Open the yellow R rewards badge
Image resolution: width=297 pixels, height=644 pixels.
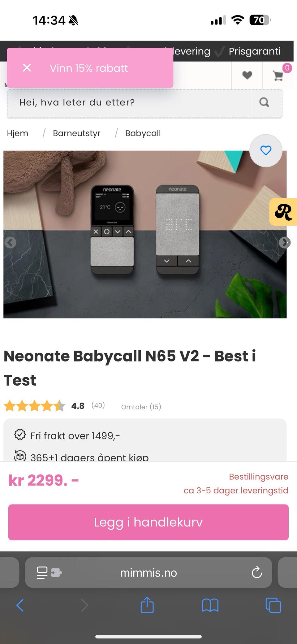283,212
